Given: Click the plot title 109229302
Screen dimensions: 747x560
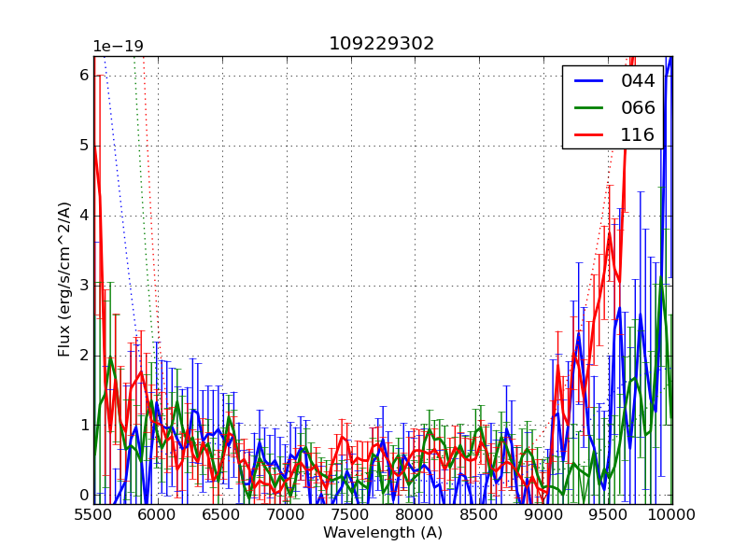Looking at the screenshot, I should 382,44.
